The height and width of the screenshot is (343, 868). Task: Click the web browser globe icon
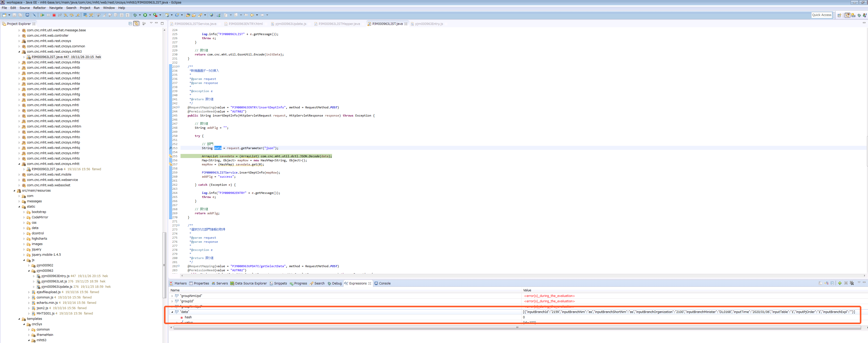tap(211, 15)
